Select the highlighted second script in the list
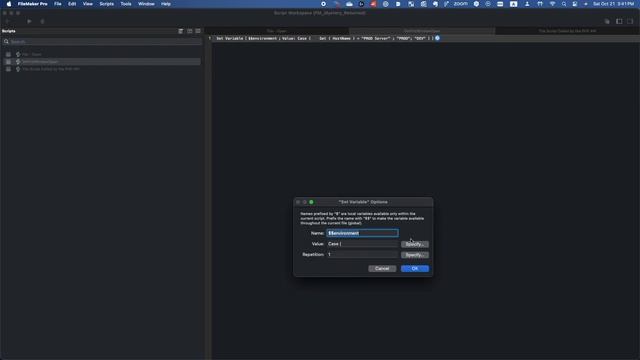The image size is (640, 360). 102,62
